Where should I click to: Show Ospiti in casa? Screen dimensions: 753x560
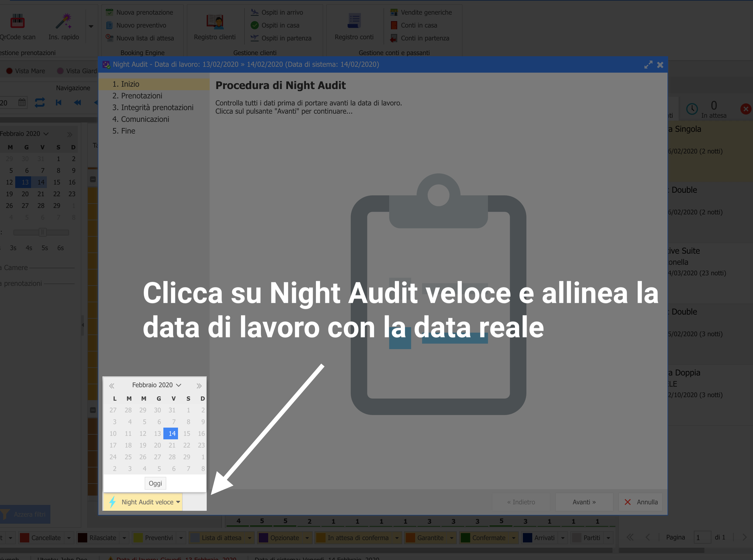[275, 25]
